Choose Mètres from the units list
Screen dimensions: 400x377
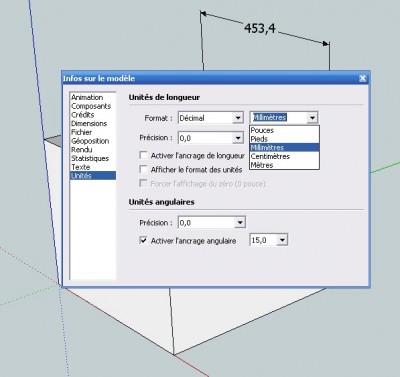(x=284, y=165)
